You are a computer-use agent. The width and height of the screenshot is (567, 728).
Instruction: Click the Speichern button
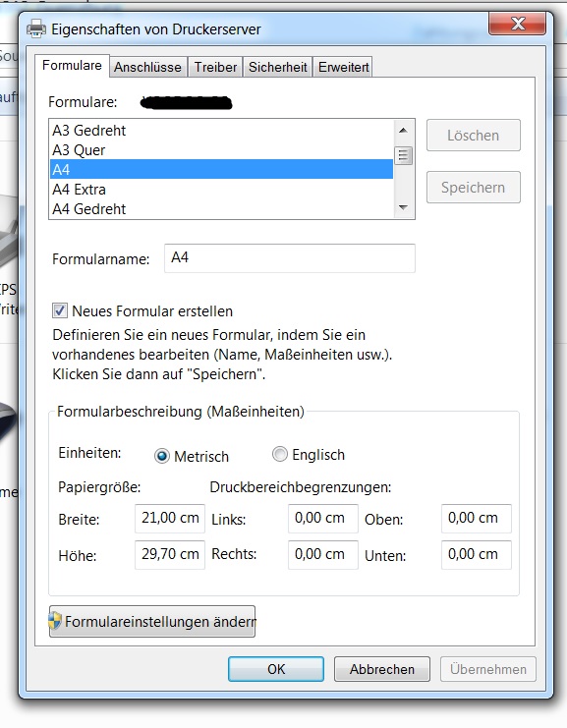(474, 187)
